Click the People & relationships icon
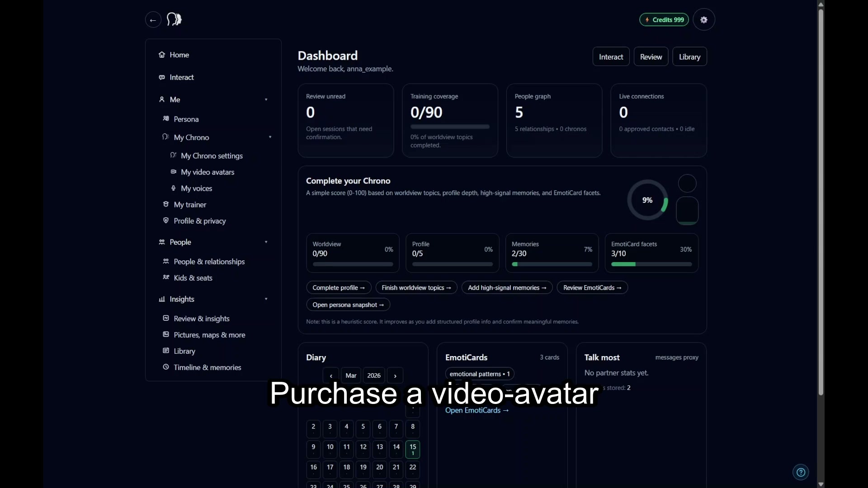This screenshot has width=868, height=488. 166,261
